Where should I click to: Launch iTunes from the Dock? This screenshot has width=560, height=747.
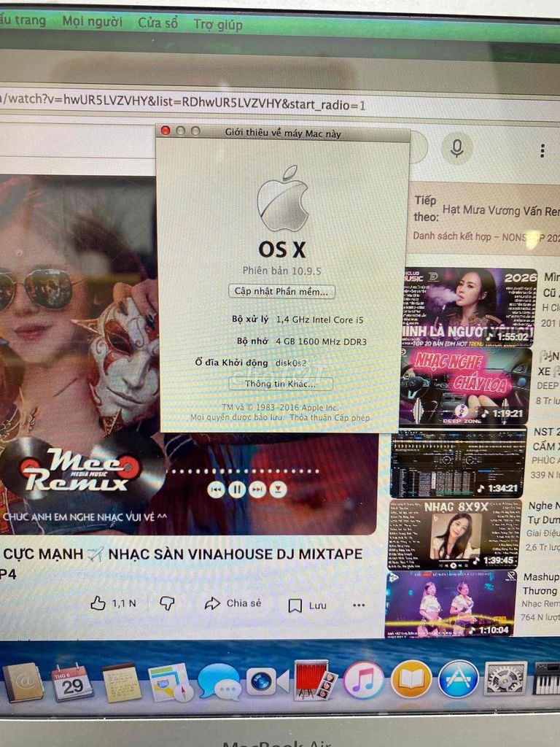(x=363, y=681)
